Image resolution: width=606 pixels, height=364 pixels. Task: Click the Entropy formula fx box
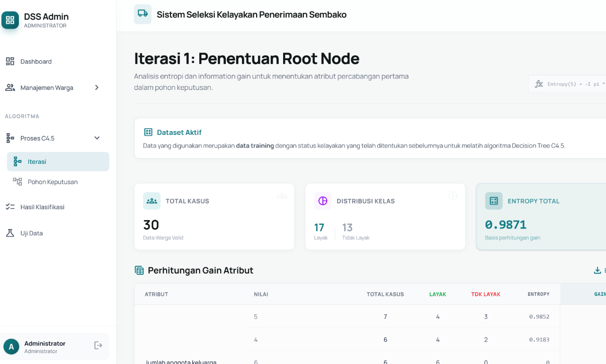point(568,84)
